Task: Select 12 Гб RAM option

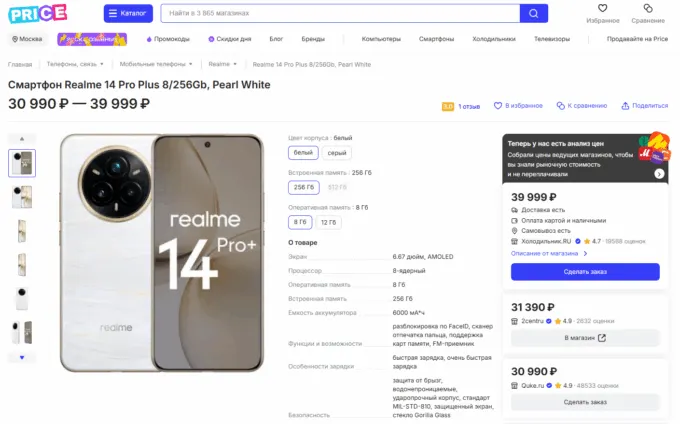Action: pos(330,221)
